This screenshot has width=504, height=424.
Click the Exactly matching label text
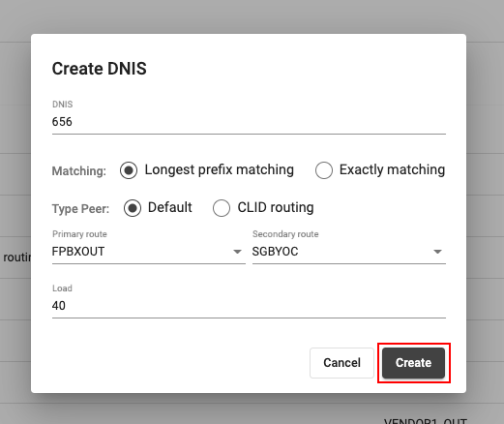(392, 169)
